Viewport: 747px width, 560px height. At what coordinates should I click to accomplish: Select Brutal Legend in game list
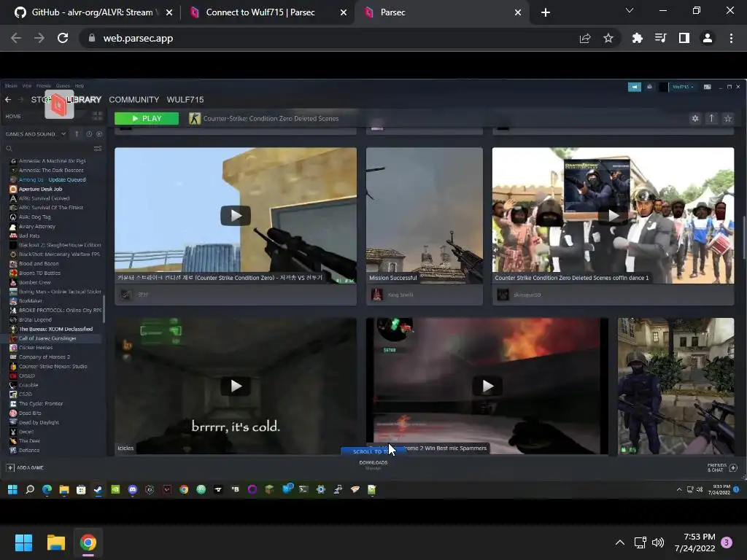click(35, 319)
